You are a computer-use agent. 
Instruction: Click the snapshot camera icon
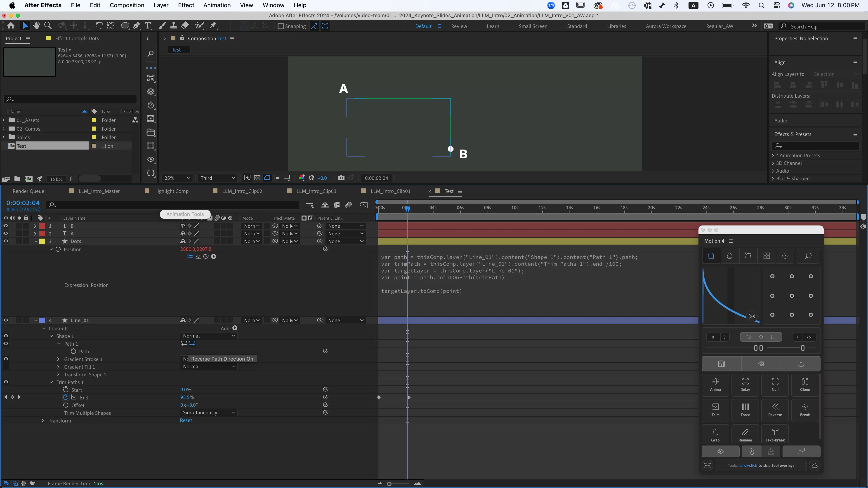click(341, 178)
